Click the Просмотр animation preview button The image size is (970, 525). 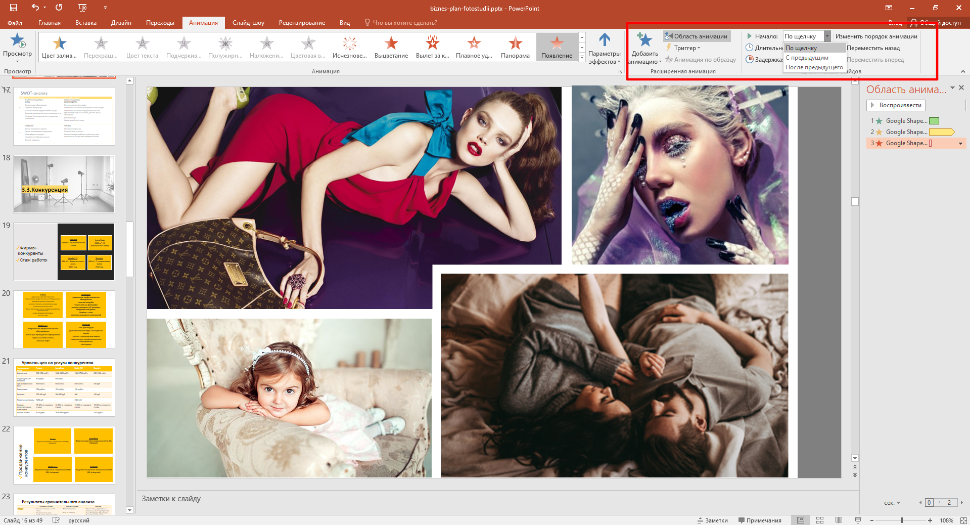pyautogui.click(x=17, y=46)
